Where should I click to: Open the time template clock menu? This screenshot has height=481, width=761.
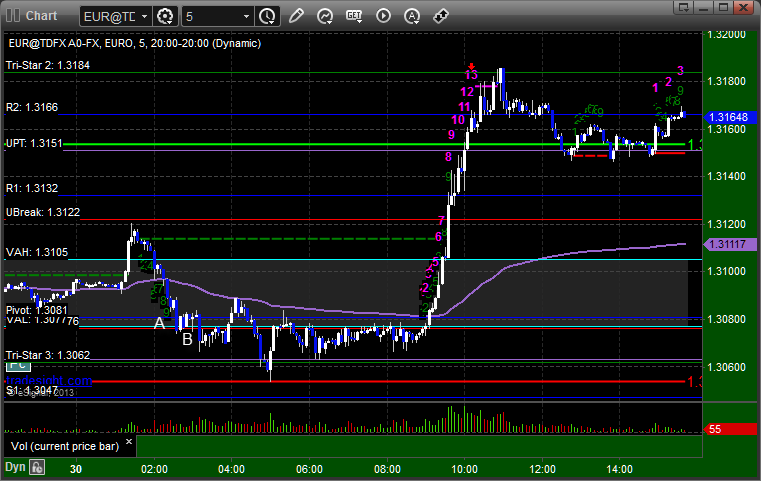[x=267, y=17]
